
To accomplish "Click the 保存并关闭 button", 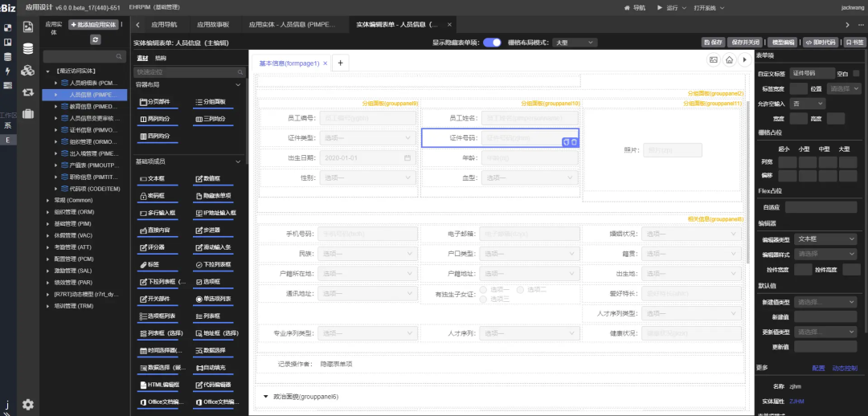I will coord(745,42).
